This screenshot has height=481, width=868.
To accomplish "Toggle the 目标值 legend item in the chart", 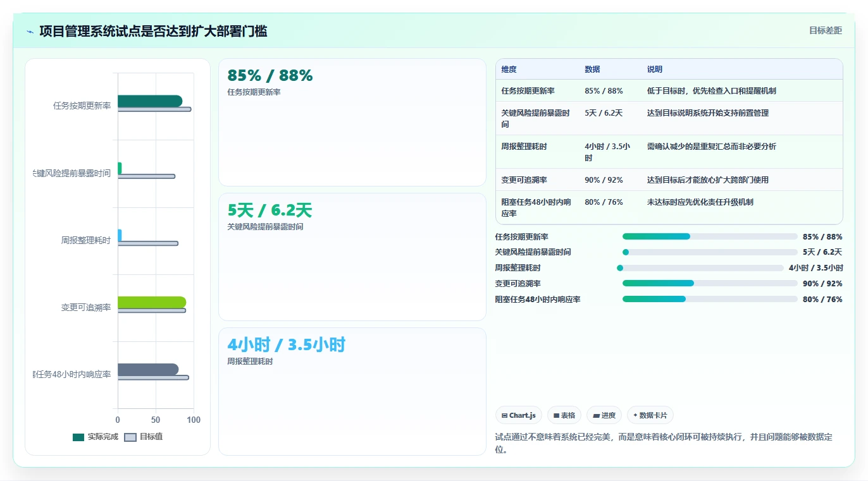I will (143, 437).
